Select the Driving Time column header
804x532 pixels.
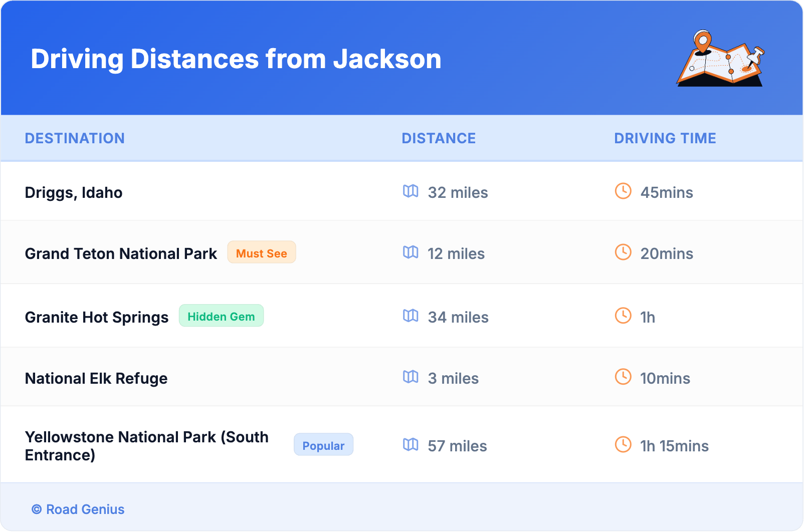(x=665, y=138)
